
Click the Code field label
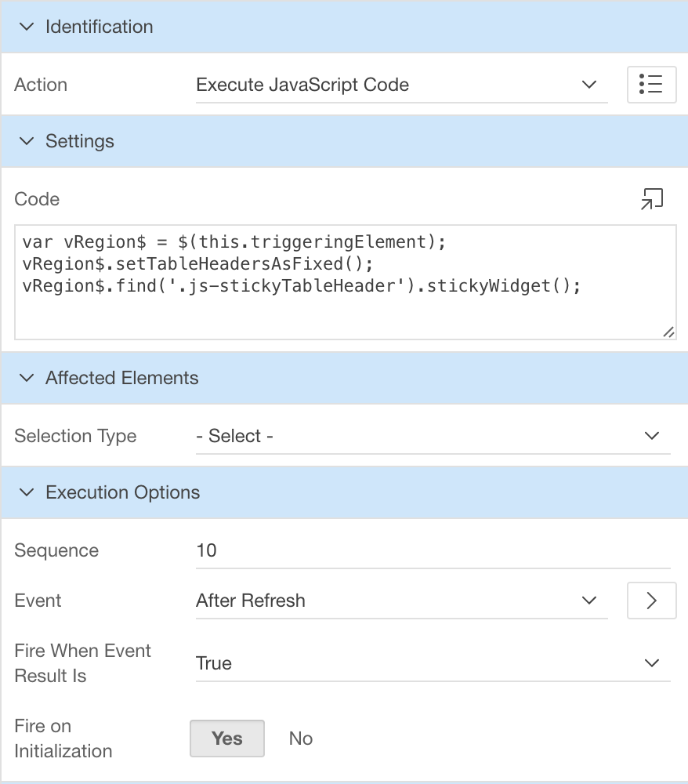[x=36, y=199]
